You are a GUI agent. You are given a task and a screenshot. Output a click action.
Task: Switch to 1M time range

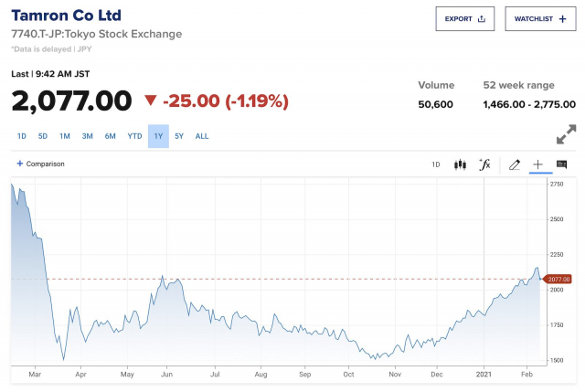[65, 136]
